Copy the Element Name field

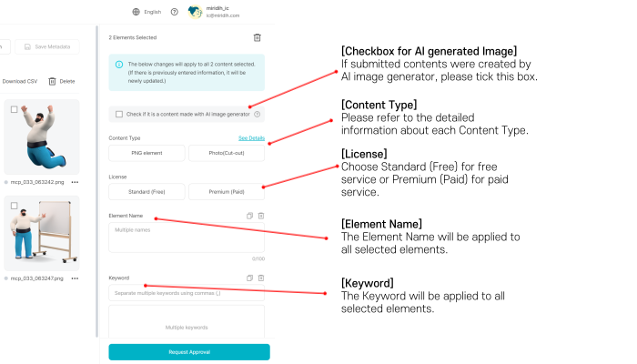(248, 216)
